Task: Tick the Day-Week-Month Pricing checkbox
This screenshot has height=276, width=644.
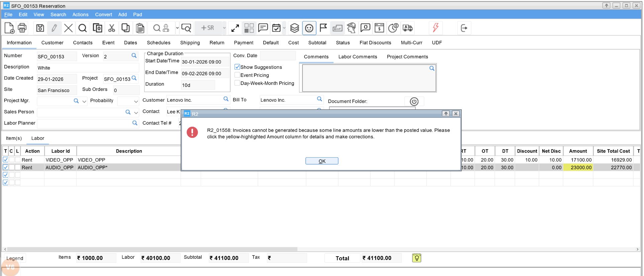Action: pos(237,83)
